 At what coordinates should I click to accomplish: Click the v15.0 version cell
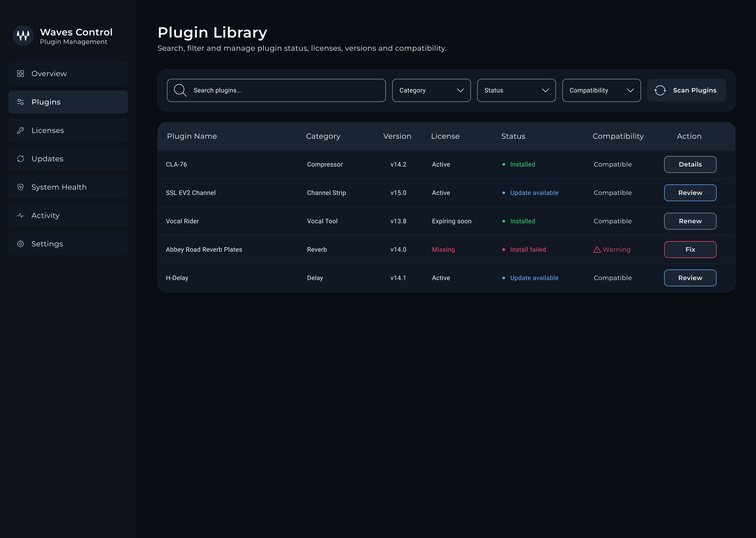[398, 193]
